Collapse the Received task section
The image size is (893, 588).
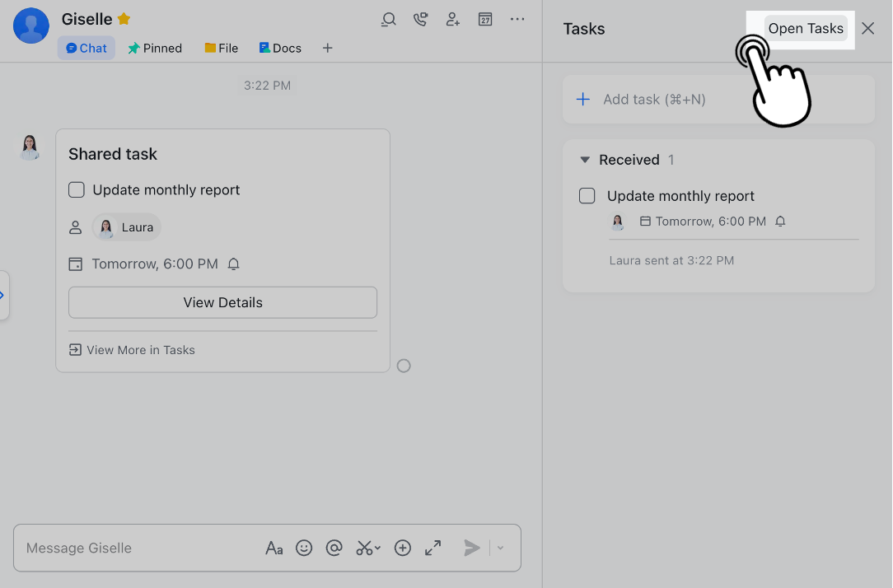pos(586,160)
